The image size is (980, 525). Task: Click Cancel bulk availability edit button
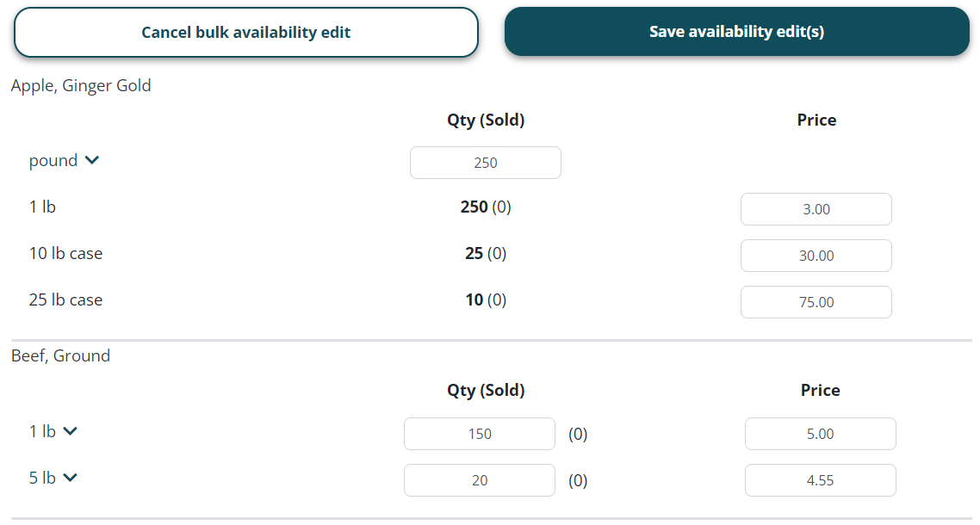[245, 33]
